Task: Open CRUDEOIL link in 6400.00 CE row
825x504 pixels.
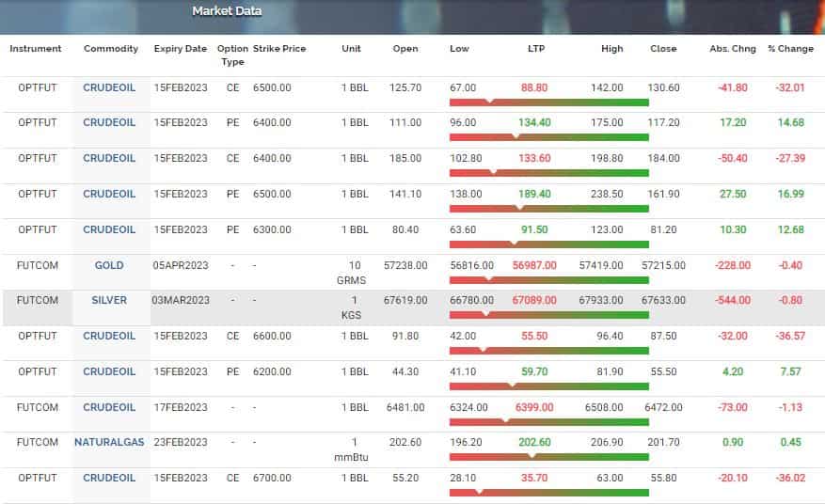Action: (x=109, y=158)
